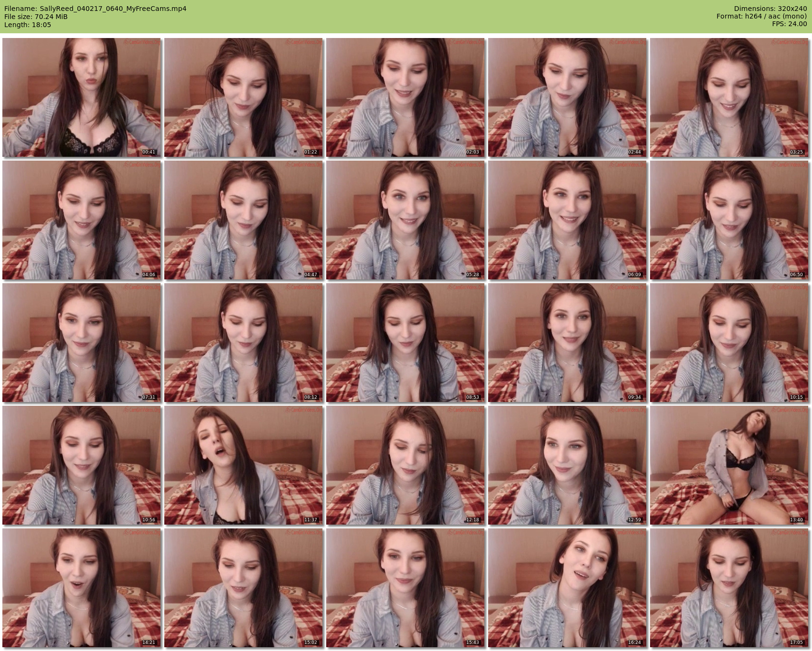Open the last thumbnail stamped 17:05
Image resolution: width=812 pixels, height=651 pixels.
coord(729,588)
